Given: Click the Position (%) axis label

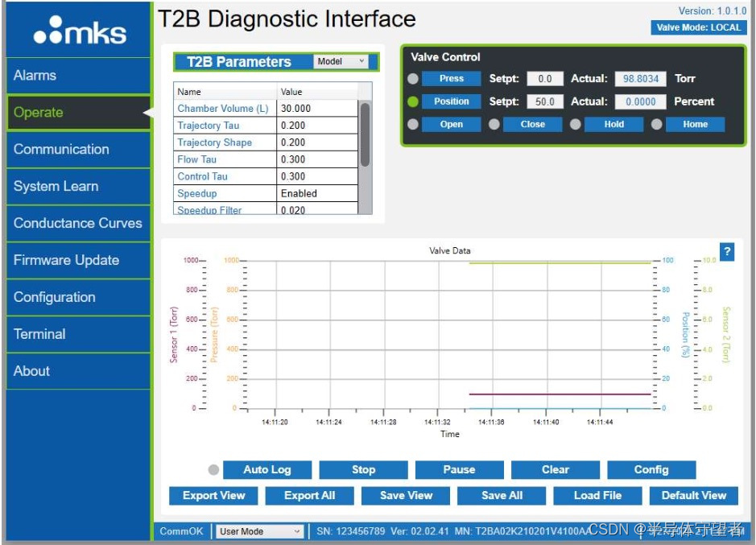Looking at the screenshot, I should point(685,335).
